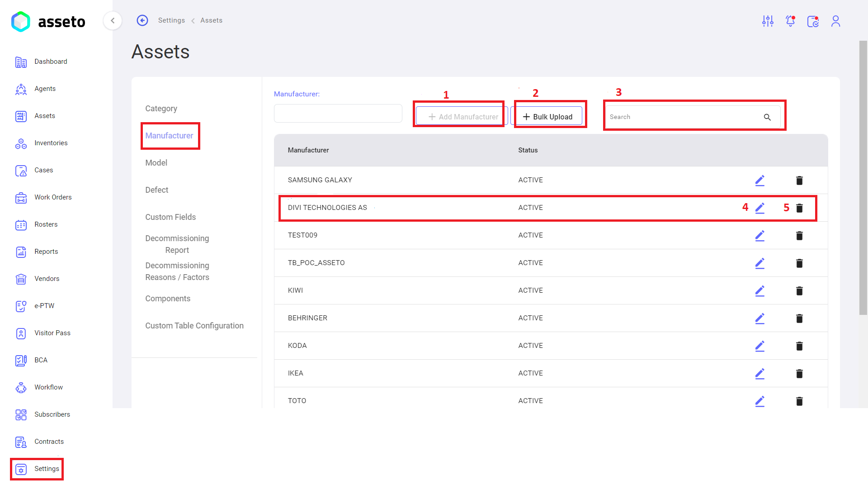Select the Model settings tab
This screenshot has width=868, height=485.
pyautogui.click(x=156, y=163)
